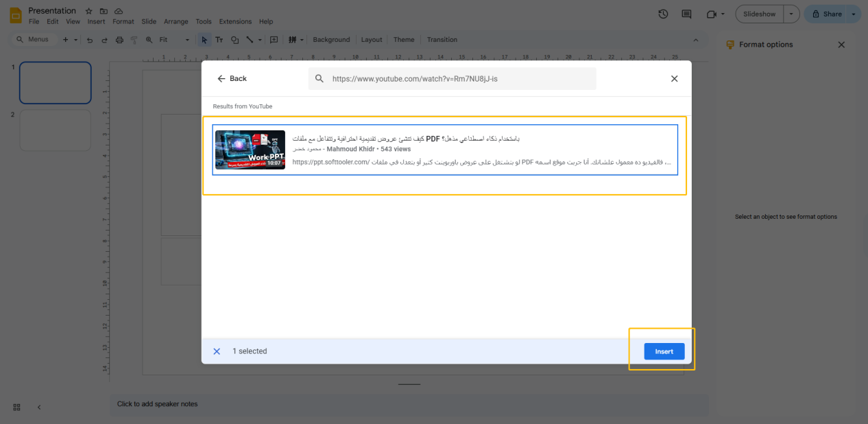Viewport: 868px width, 424px height.
Task: Click the Print icon in toolbar
Action: click(x=119, y=40)
